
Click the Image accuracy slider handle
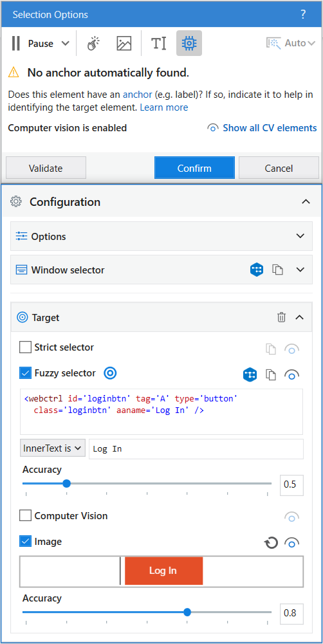(x=187, y=612)
